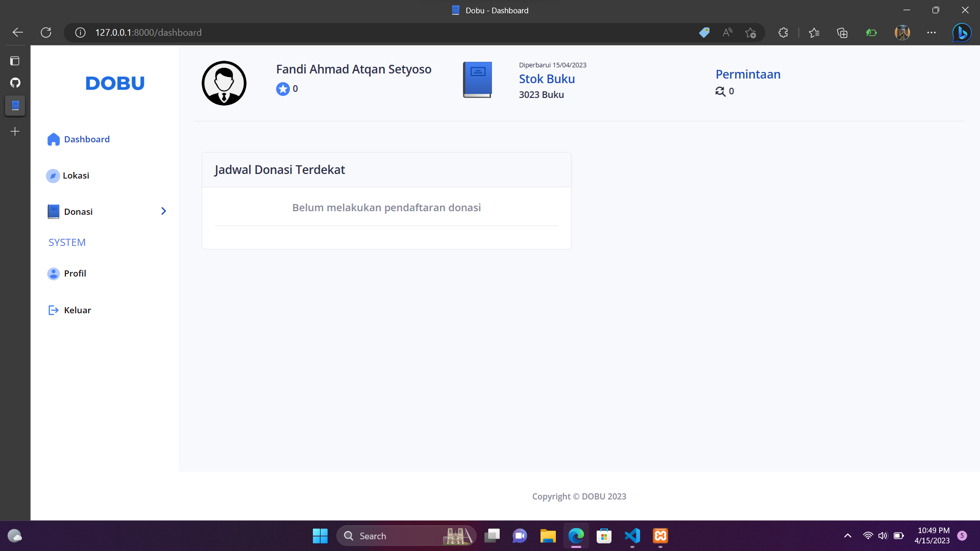The width and height of the screenshot is (980, 551).
Task: Open the GitHub icon in the Edge sidebar
Action: coord(15,83)
